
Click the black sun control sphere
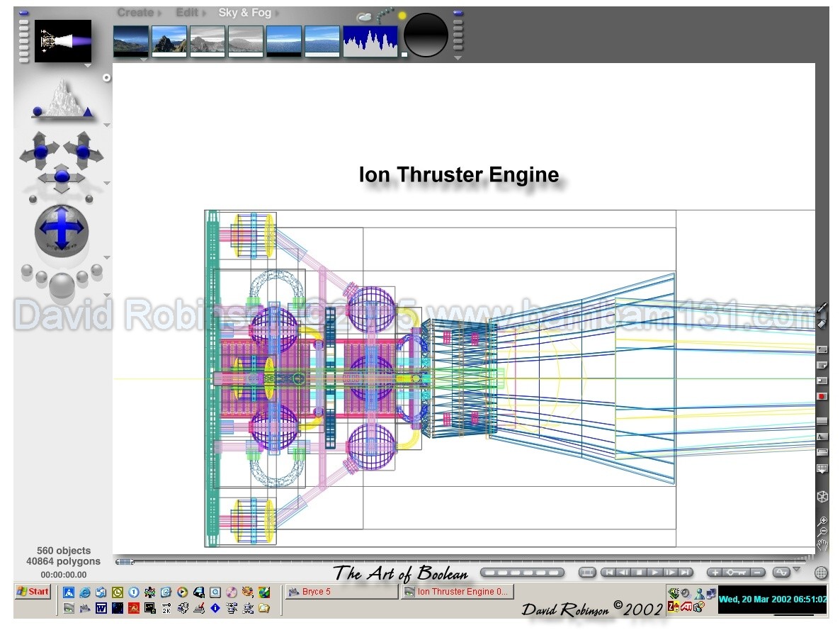click(x=426, y=35)
